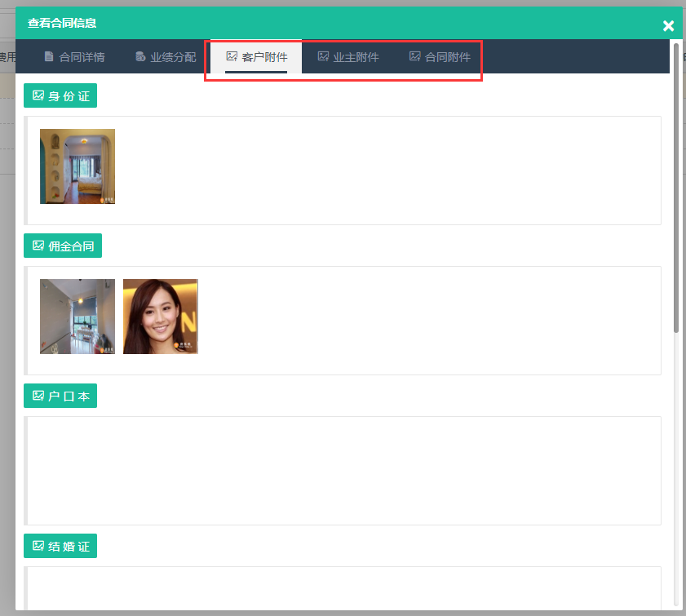The width and height of the screenshot is (686, 616).
Task: Switch to the 合同附件 tab
Action: pyautogui.click(x=439, y=57)
